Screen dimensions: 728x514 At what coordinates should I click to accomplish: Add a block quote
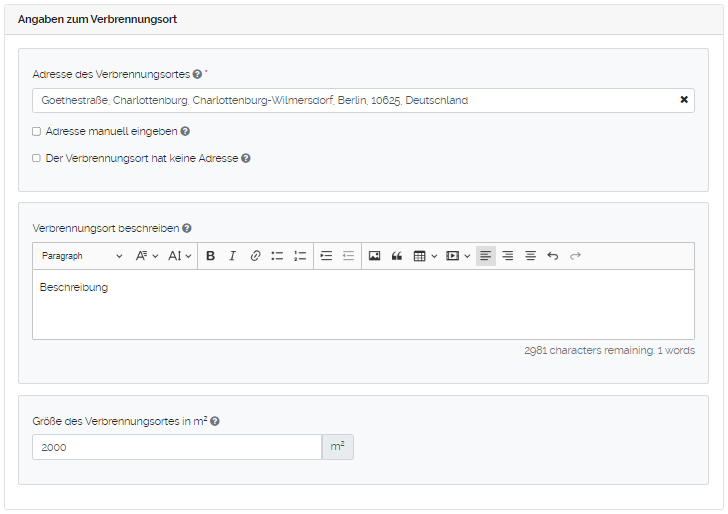click(x=397, y=256)
